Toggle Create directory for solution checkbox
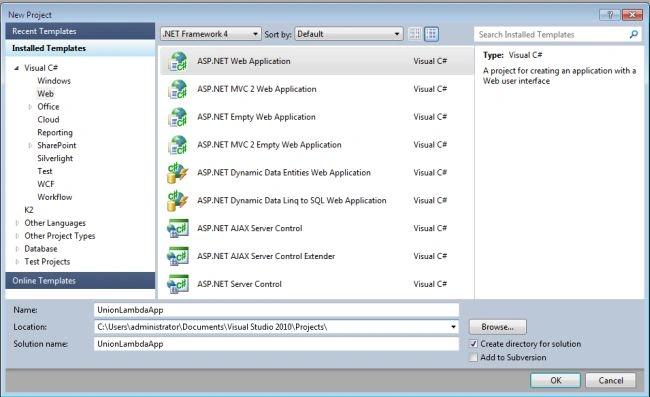The image size is (650, 397). [473, 344]
